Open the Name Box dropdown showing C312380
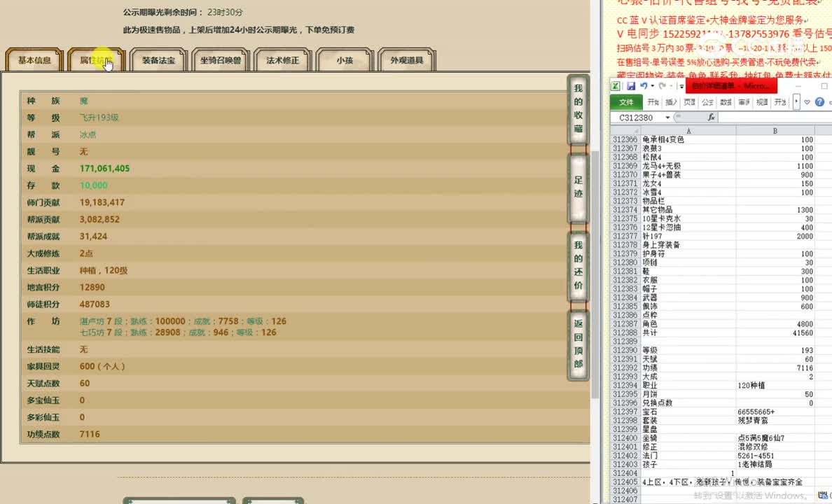 click(x=667, y=117)
